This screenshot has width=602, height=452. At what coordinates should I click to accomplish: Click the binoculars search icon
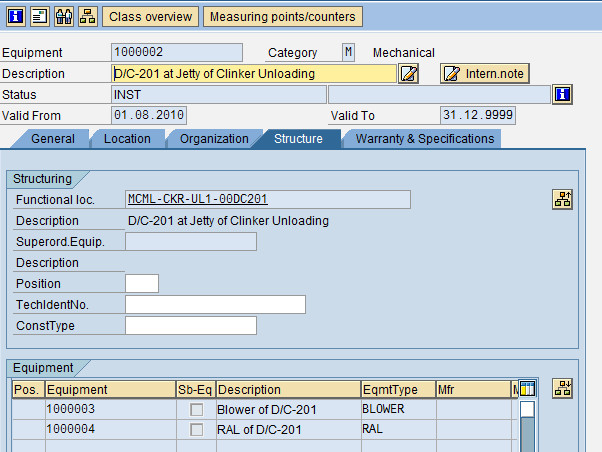point(64,17)
